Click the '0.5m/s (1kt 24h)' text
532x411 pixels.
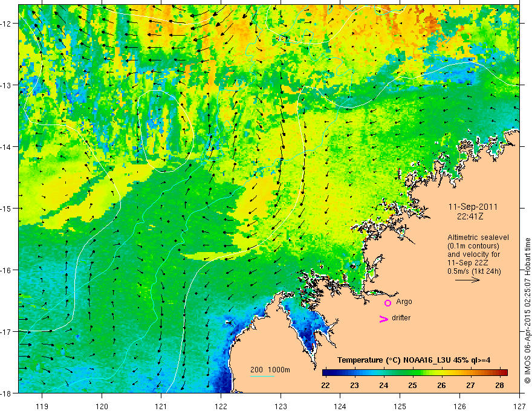click(x=475, y=271)
